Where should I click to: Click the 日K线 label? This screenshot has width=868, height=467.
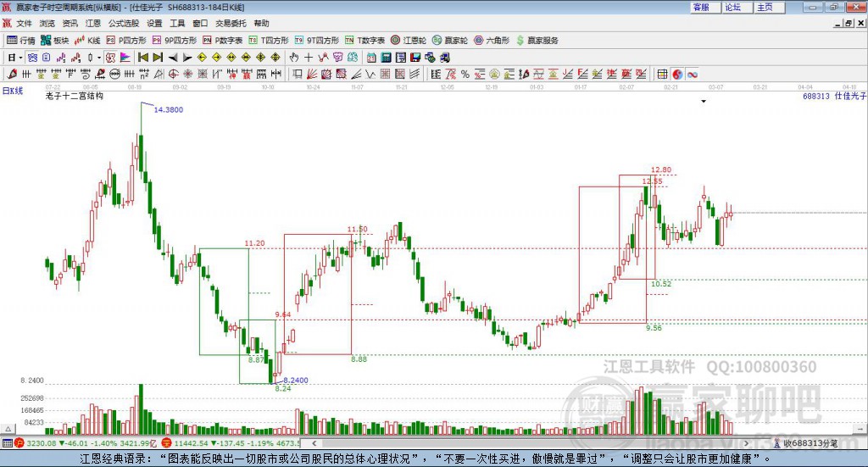coord(13,90)
